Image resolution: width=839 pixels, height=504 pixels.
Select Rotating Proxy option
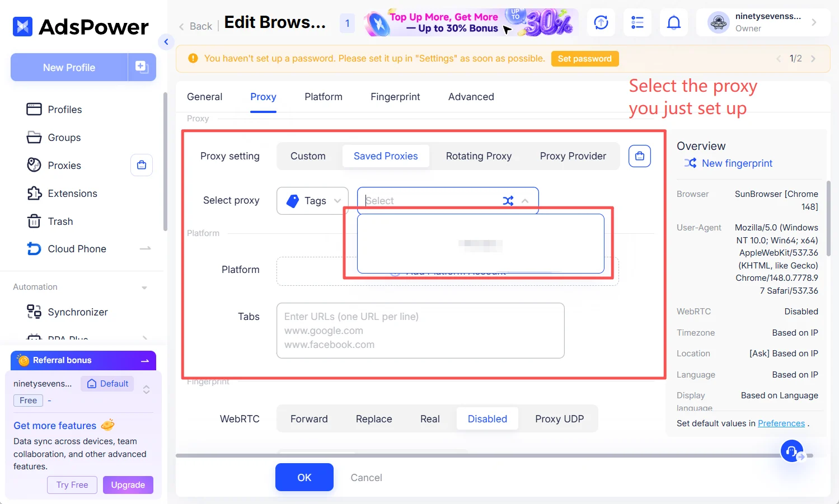tap(479, 156)
